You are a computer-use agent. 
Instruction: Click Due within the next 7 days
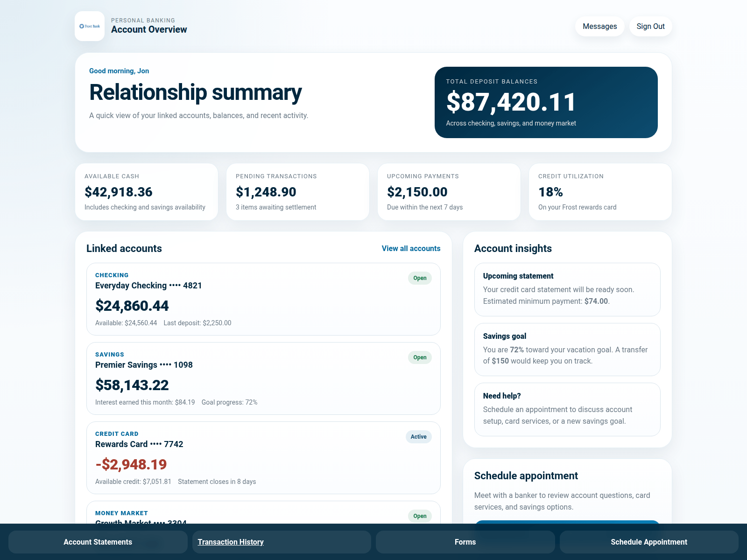click(425, 207)
